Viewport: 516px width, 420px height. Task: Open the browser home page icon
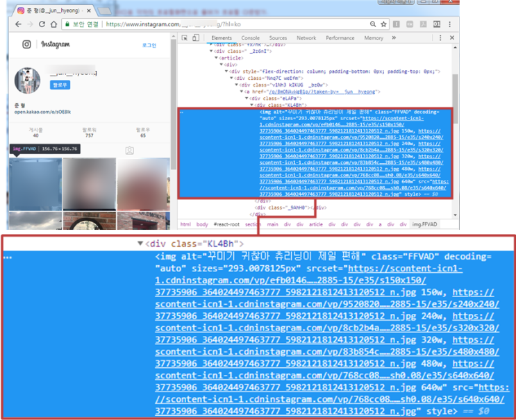53,24
